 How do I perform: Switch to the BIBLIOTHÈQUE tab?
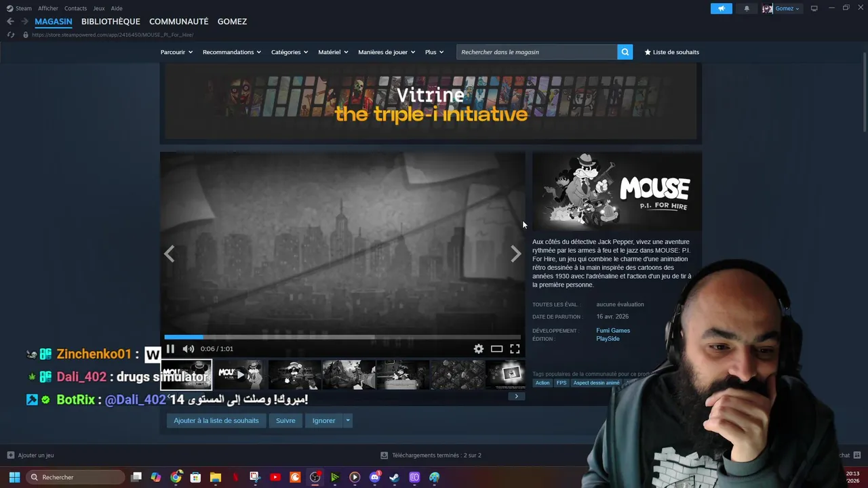(111, 22)
